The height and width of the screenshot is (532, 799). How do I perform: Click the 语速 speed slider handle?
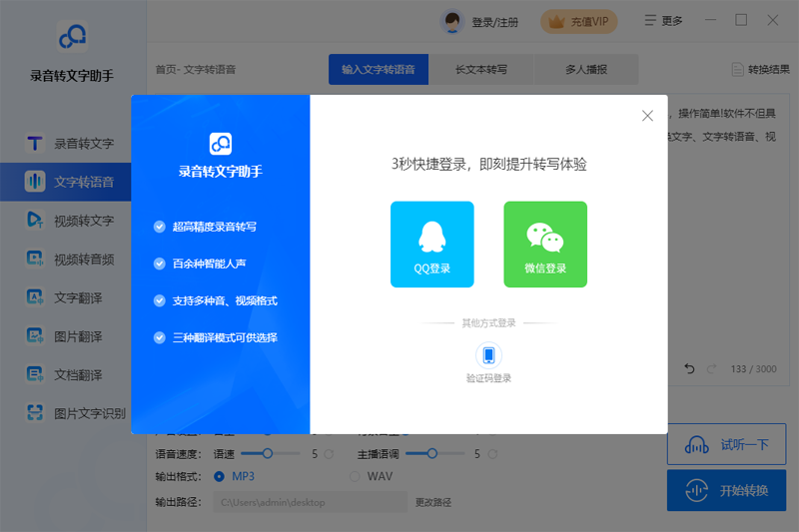267,453
